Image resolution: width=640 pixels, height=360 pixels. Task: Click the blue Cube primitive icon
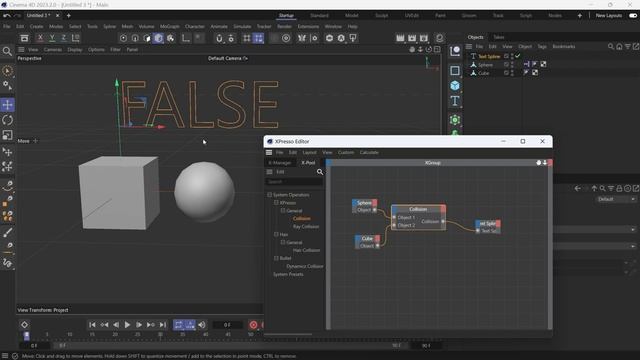click(455, 86)
